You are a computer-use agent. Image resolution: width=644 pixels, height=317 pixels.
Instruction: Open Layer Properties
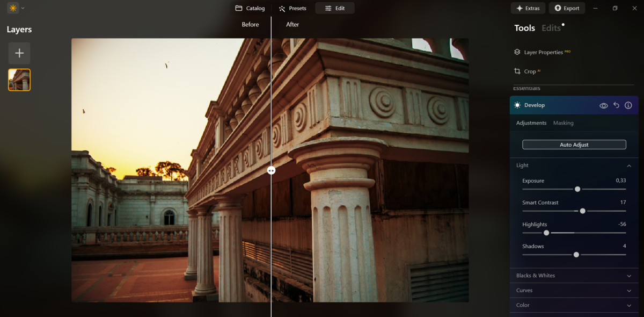pos(542,52)
